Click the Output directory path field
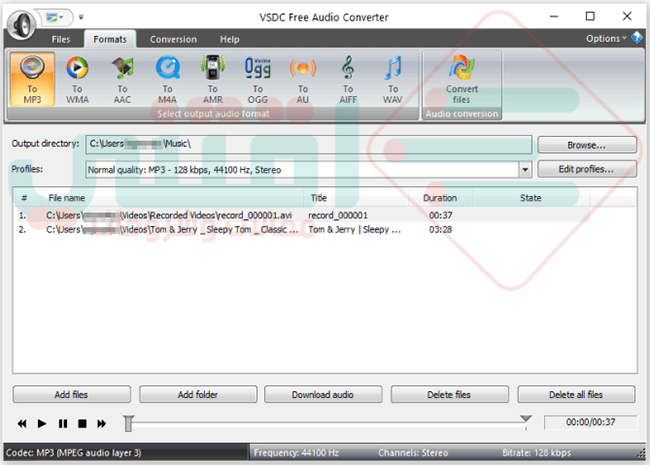650x465 pixels. [x=308, y=144]
